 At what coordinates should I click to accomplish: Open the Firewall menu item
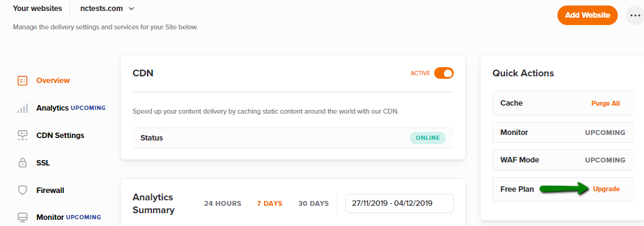tap(50, 191)
